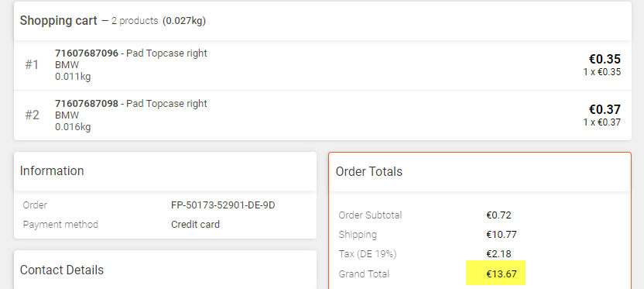Click the 2 products count text

click(x=135, y=21)
